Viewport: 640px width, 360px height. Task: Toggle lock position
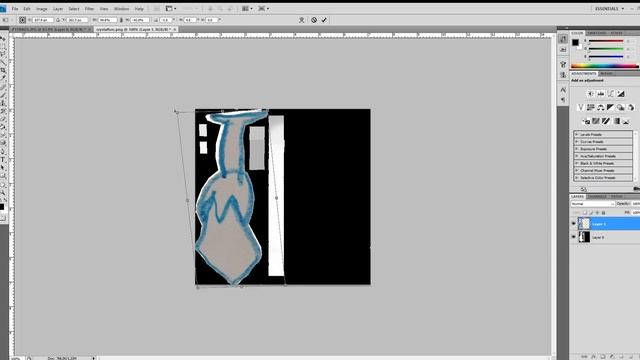click(597, 213)
